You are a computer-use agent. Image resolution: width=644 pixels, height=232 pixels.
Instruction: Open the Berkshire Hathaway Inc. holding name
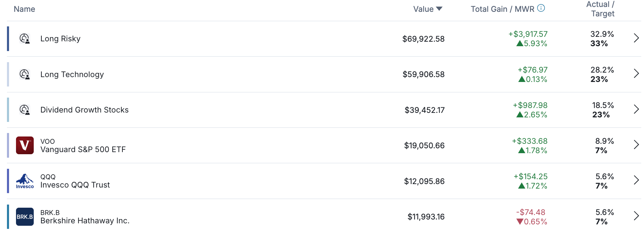click(85, 221)
